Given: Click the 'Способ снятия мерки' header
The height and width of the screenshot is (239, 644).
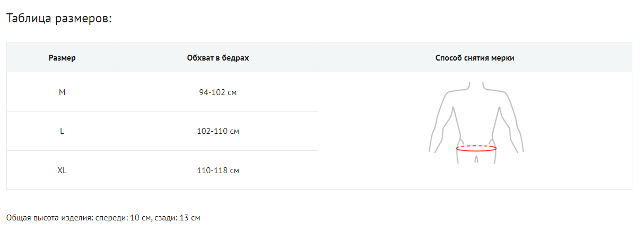Looking at the screenshot, I should point(475,58).
